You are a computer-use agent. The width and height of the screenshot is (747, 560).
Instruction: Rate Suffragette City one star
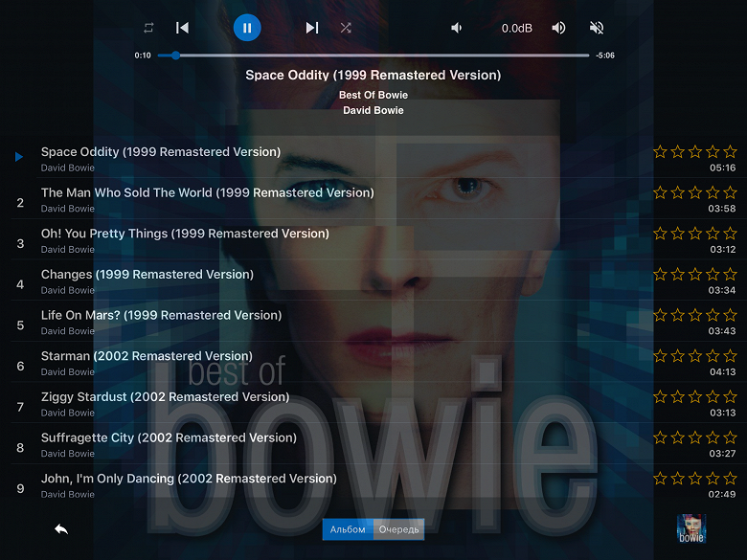[660, 437]
